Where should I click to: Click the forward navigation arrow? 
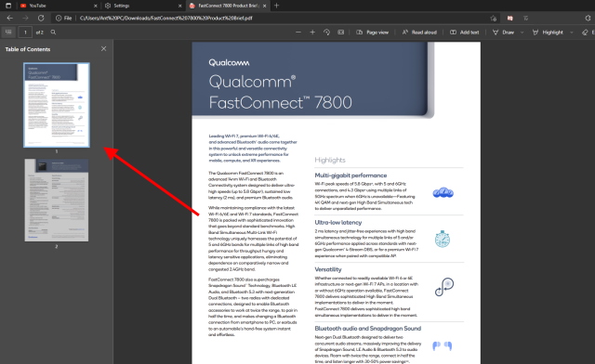[25, 18]
